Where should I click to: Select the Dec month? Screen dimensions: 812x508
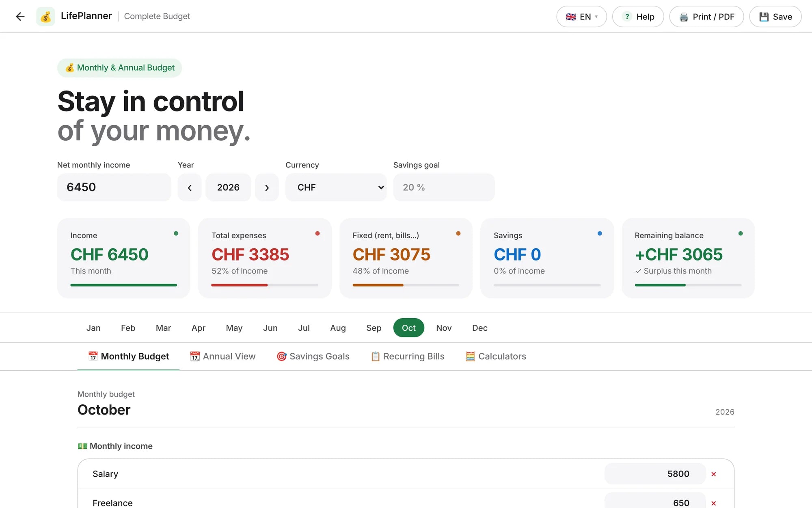coord(479,328)
